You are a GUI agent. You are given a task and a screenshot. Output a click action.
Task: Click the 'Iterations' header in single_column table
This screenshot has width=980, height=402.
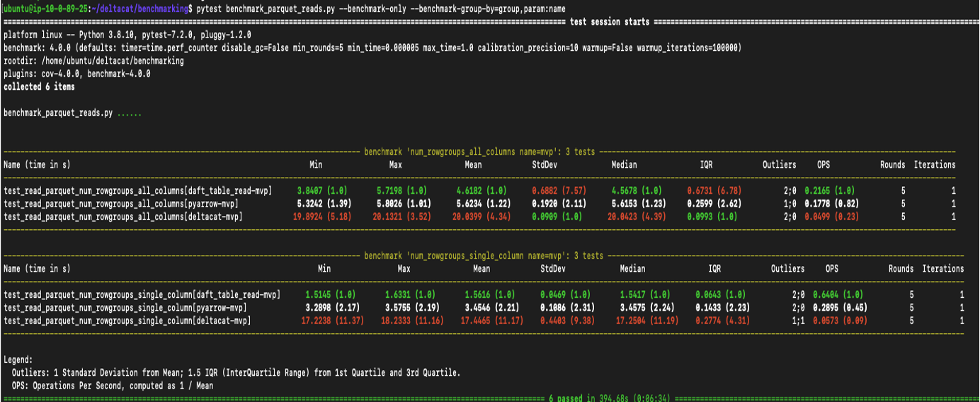tap(942, 269)
